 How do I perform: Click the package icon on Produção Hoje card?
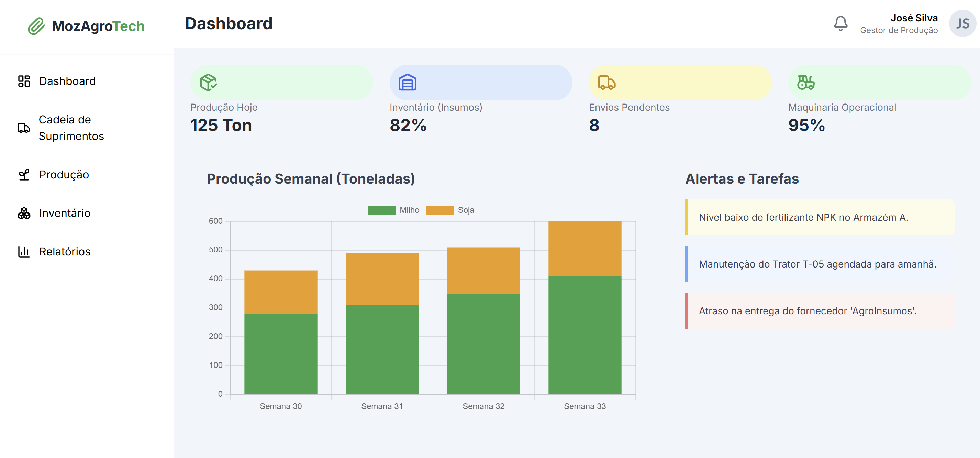click(208, 82)
